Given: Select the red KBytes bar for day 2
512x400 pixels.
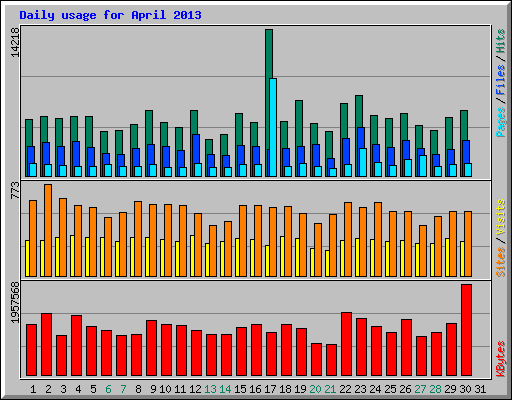Looking at the screenshot, I should (46, 345).
